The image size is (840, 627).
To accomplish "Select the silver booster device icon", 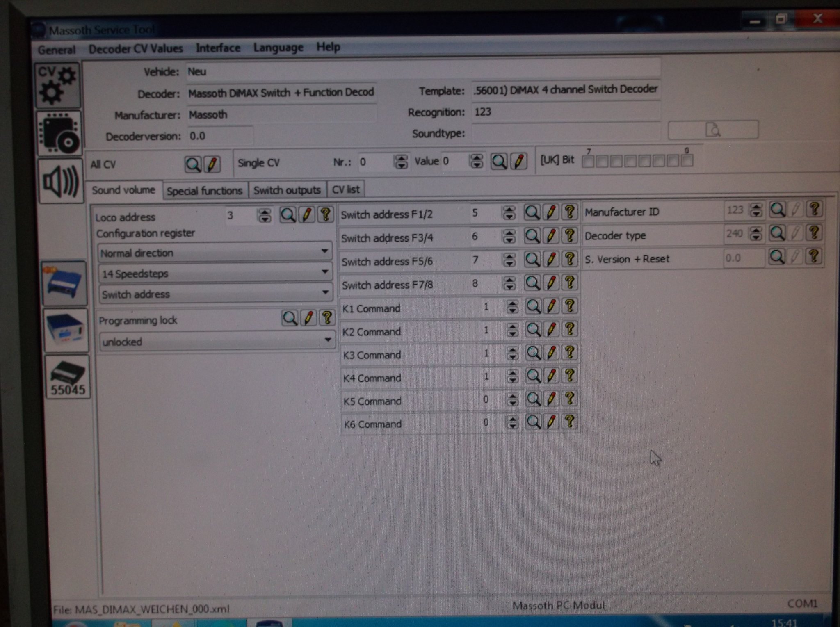I will (x=66, y=330).
